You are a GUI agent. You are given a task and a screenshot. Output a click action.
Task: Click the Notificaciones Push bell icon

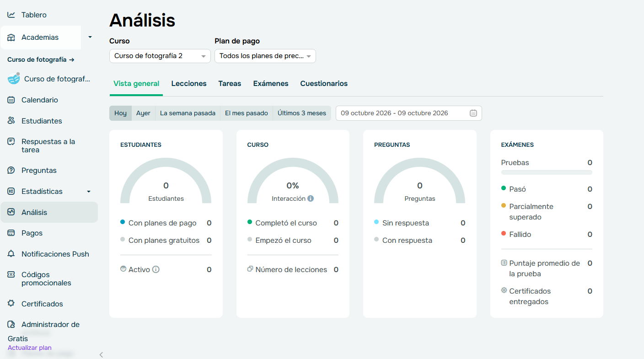(x=11, y=254)
